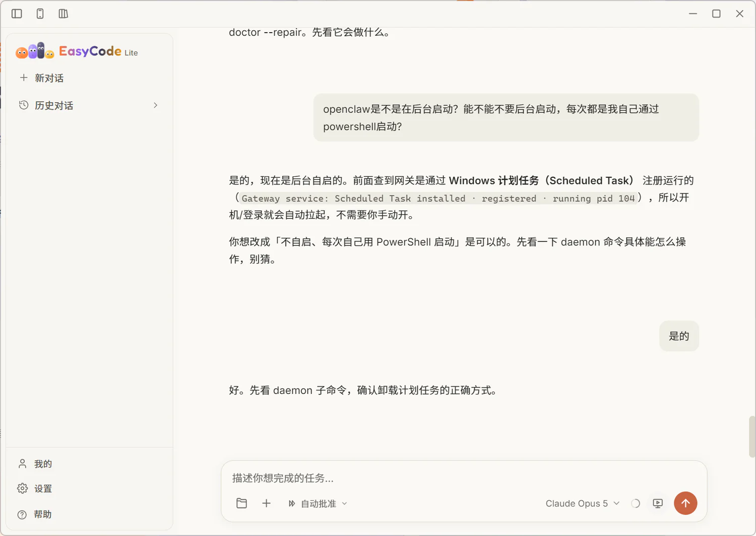
Task: Click the bold Windows 计划任务 text
Action: (x=541, y=180)
